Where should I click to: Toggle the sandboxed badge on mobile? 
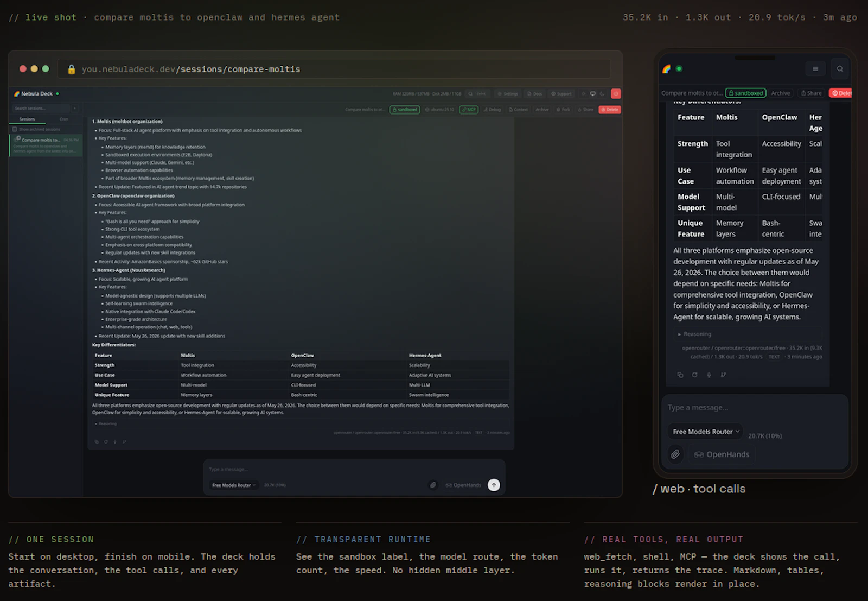[746, 93]
